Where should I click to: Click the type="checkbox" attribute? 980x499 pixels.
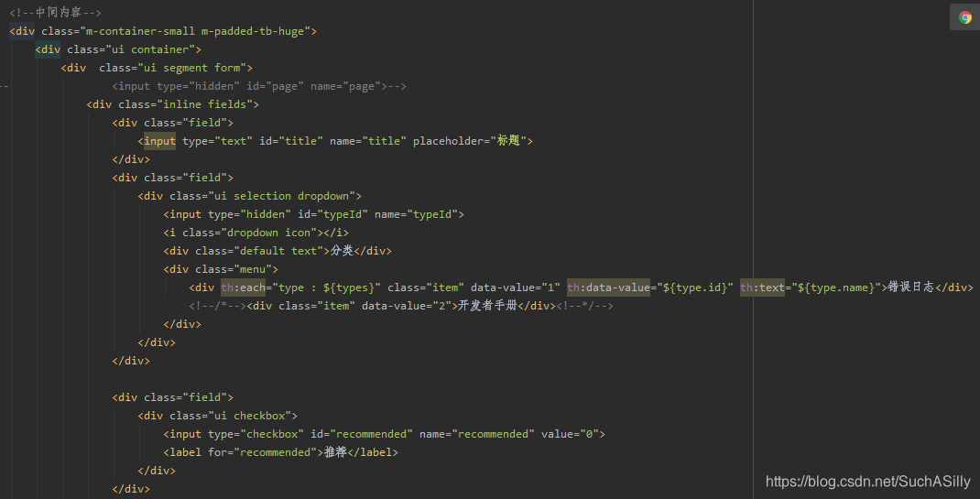coord(256,434)
